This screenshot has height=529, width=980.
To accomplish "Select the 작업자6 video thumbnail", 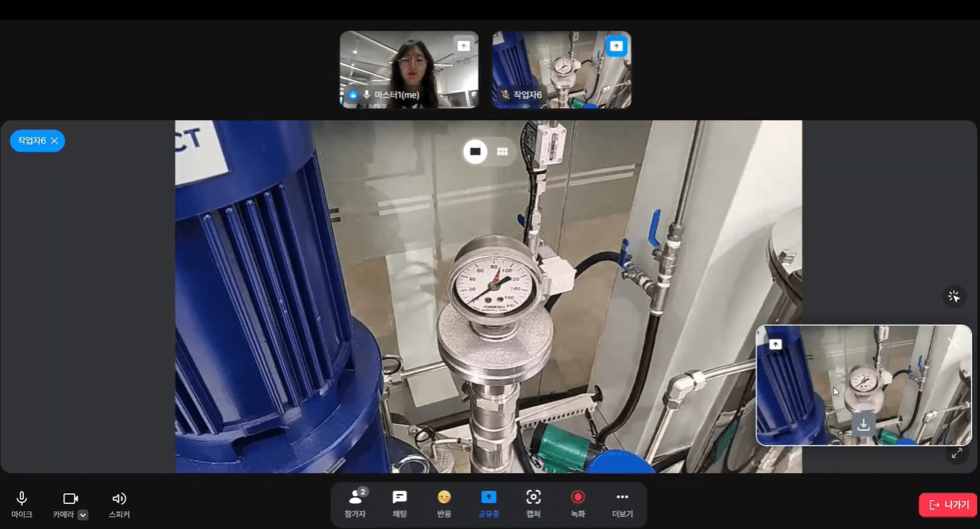I will click(x=562, y=70).
